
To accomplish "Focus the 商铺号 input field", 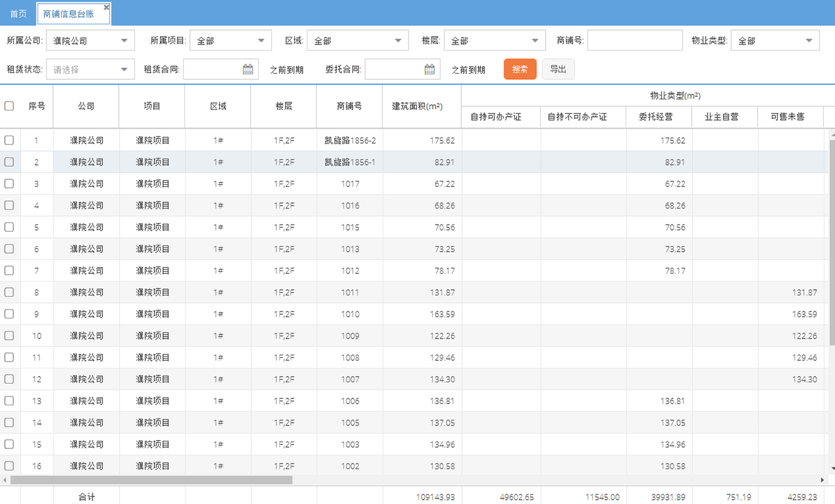I will tap(635, 41).
